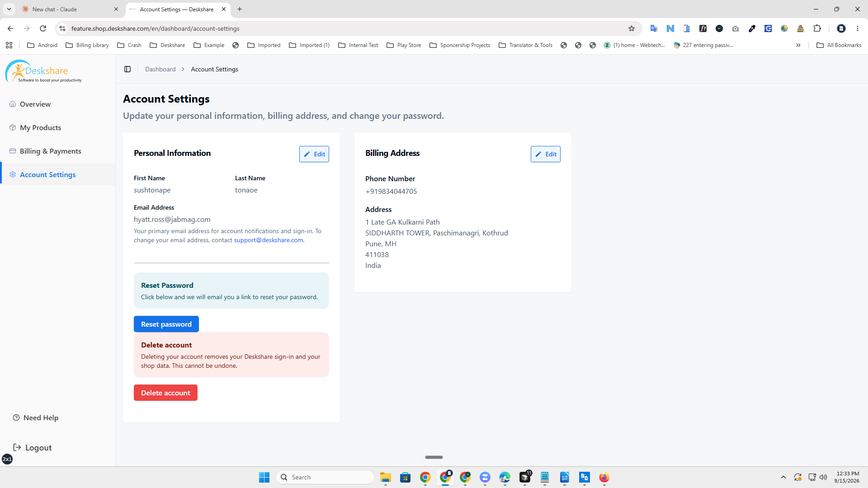Edit Billing Address
868x488 pixels.
click(x=546, y=154)
